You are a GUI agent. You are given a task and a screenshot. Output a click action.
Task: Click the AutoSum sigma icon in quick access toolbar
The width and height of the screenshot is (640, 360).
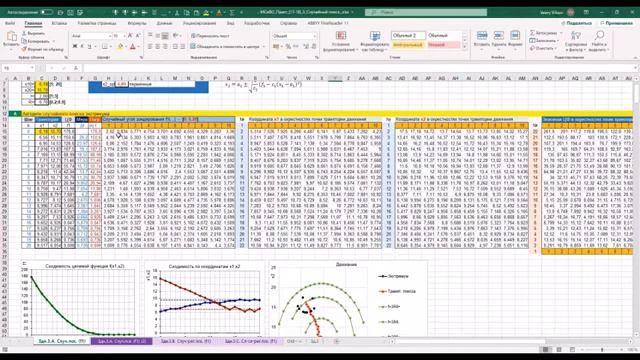pos(232,13)
